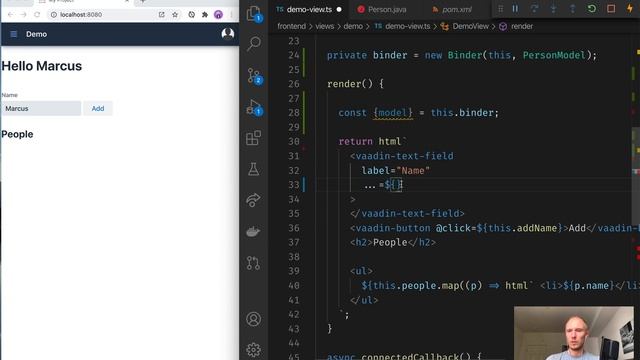Select demo folder in the breadcrumb
Screen dimensions: 640x360
(353, 26)
